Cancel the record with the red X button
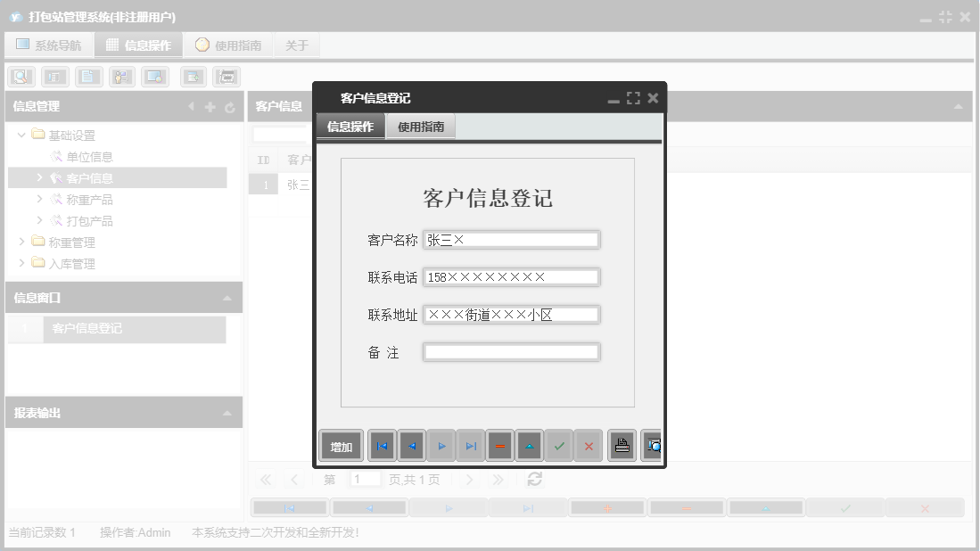This screenshot has width=980, height=551. coord(589,445)
